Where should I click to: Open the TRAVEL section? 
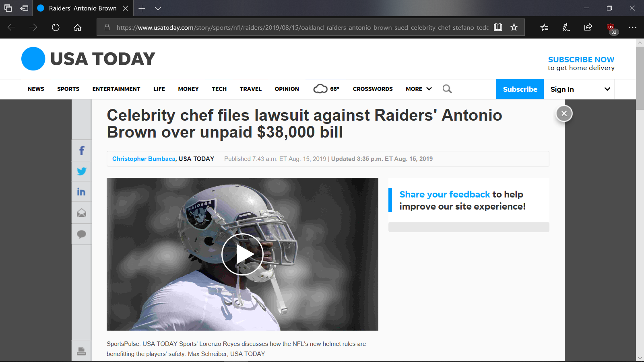click(x=251, y=89)
